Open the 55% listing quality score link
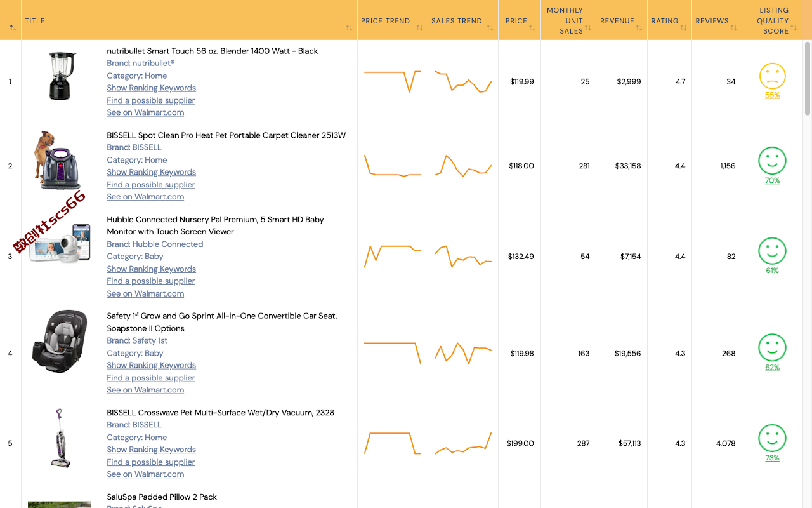This screenshot has height=508, width=812. coord(772,95)
